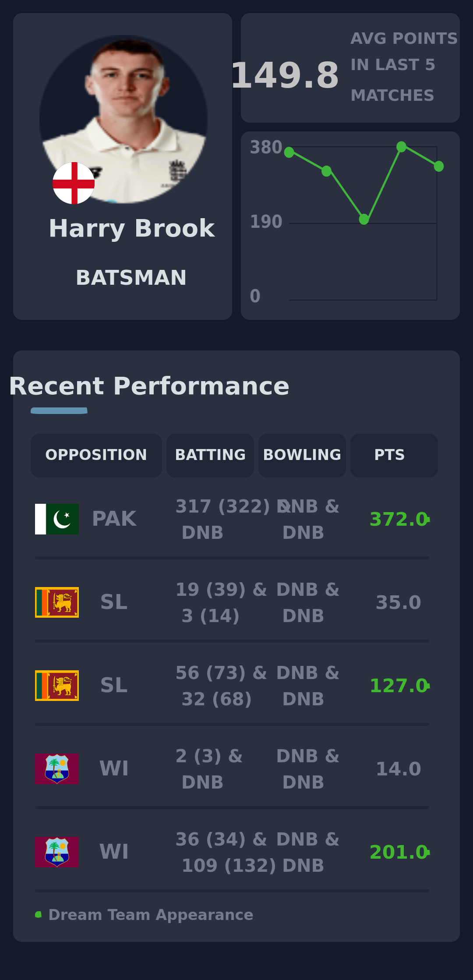Click the first Sri Lanka flag icon
Viewport: 473px width, 980px height.
(x=57, y=602)
